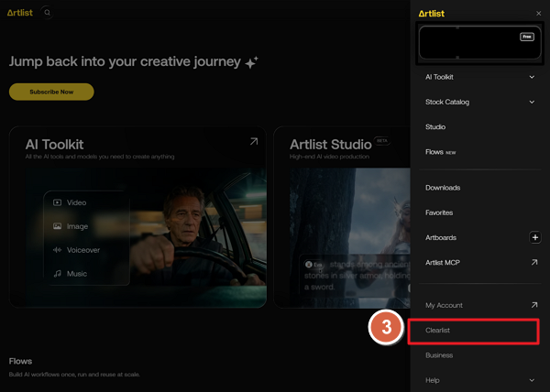This screenshot has height=392, width=550.
Task: Click the Artlist logo in side menu
Action: pyautogui.click(x=432, y=14)
